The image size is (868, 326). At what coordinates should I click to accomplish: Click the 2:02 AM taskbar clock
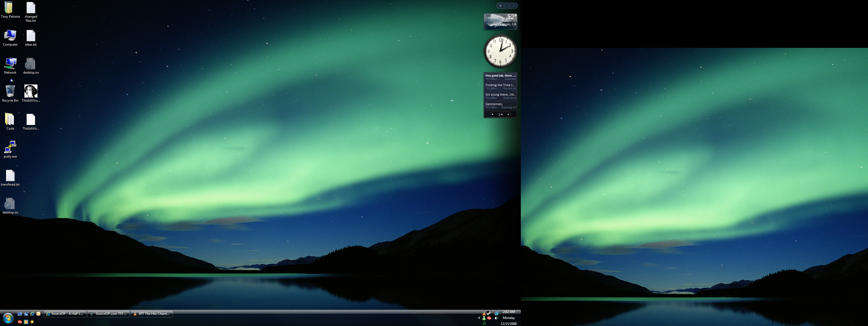click(509, 312)
